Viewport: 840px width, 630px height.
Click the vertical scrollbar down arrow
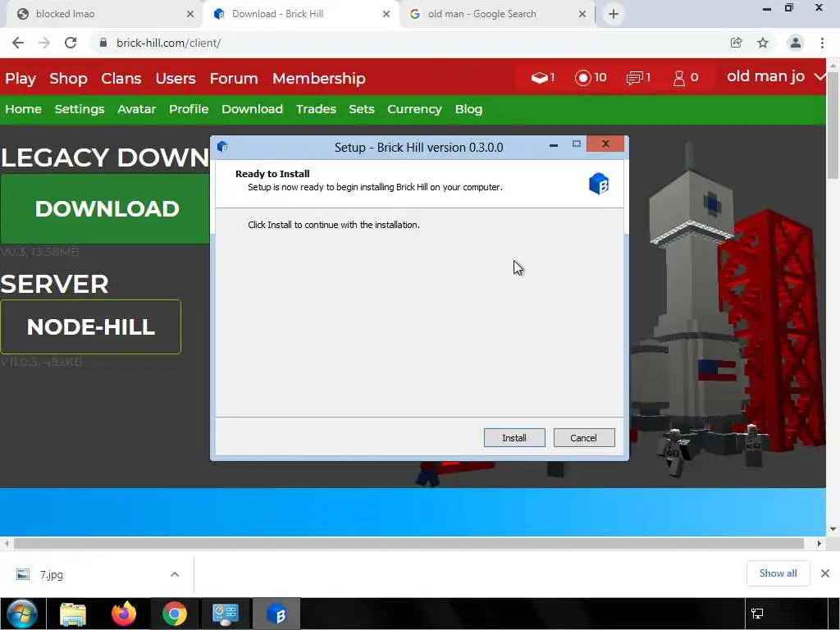833,529
